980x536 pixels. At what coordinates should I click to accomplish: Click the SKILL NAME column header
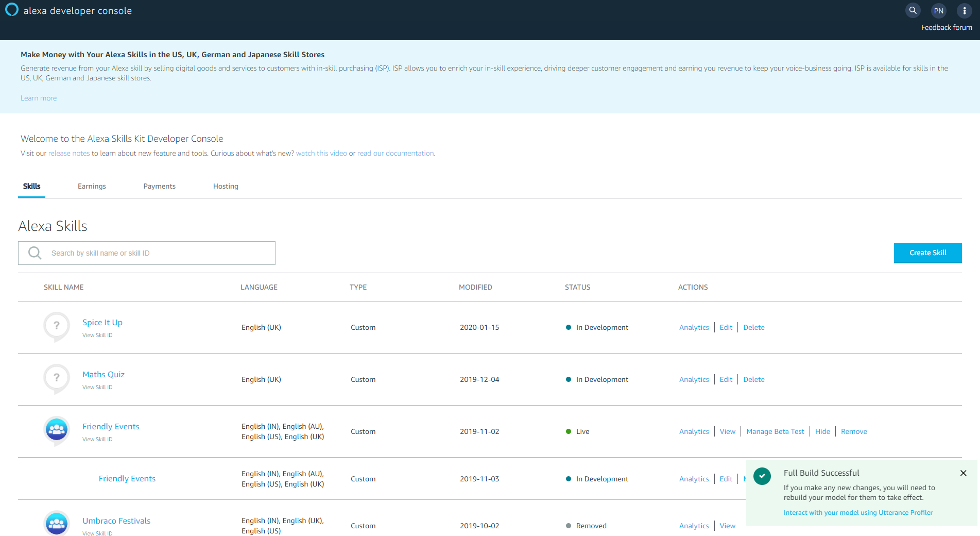point(64,287)
